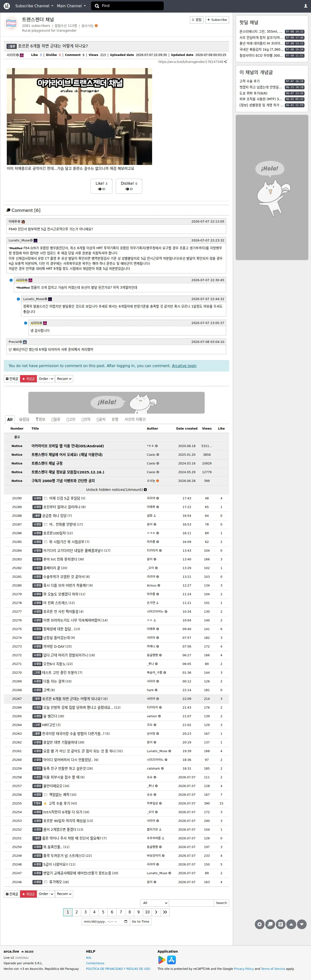Image resolution: width=311 pixels, height=980 pixels.
Task: Toggle the 알림 notification button
Action: click(196, 20)
